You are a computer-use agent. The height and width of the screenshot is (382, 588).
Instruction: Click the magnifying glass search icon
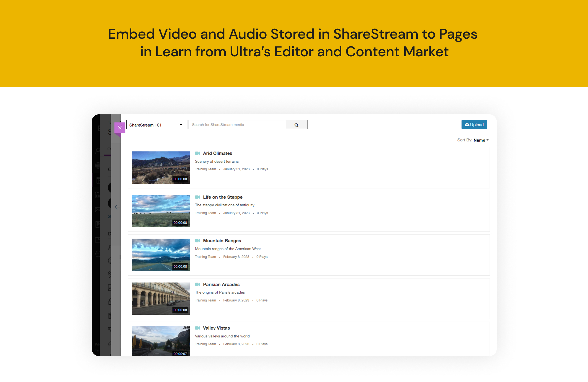tap(296, 125)
